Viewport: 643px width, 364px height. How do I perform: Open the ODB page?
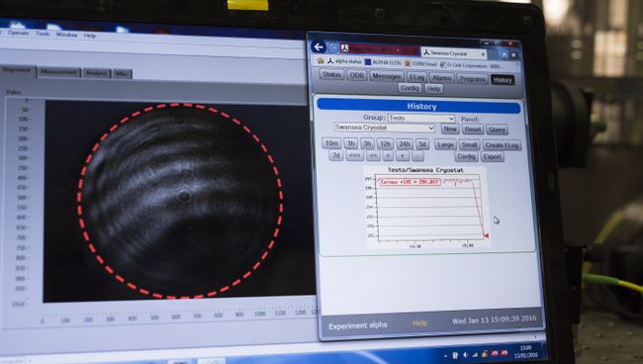click(356, 75)
